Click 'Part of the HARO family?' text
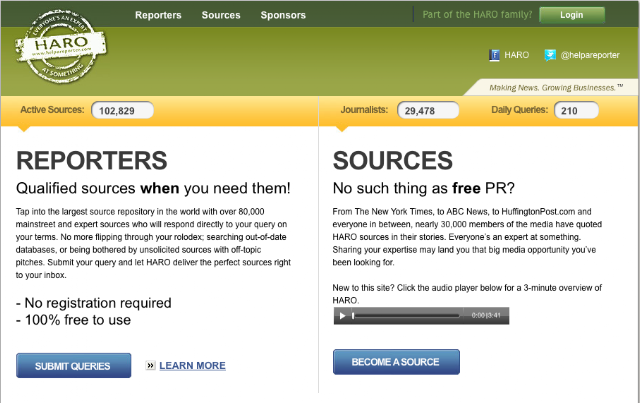640x403 pixels. pyautogui.click(x=477, y=15)
